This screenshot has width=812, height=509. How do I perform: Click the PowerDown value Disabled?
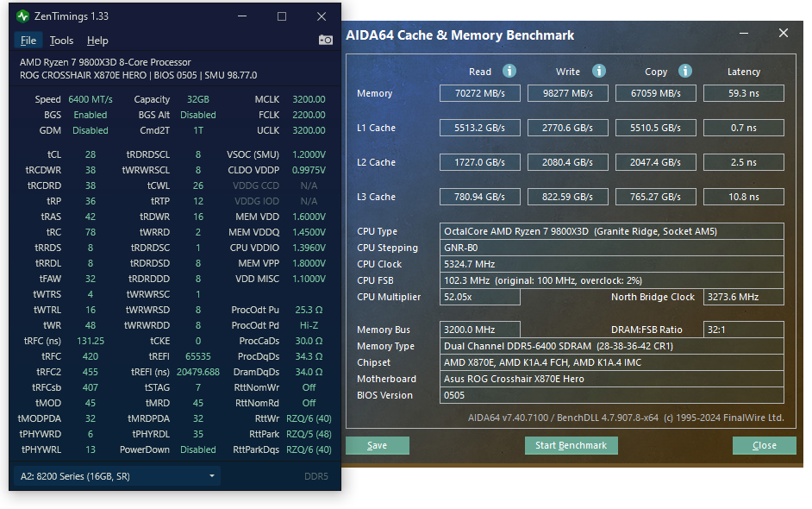point(197,450)
